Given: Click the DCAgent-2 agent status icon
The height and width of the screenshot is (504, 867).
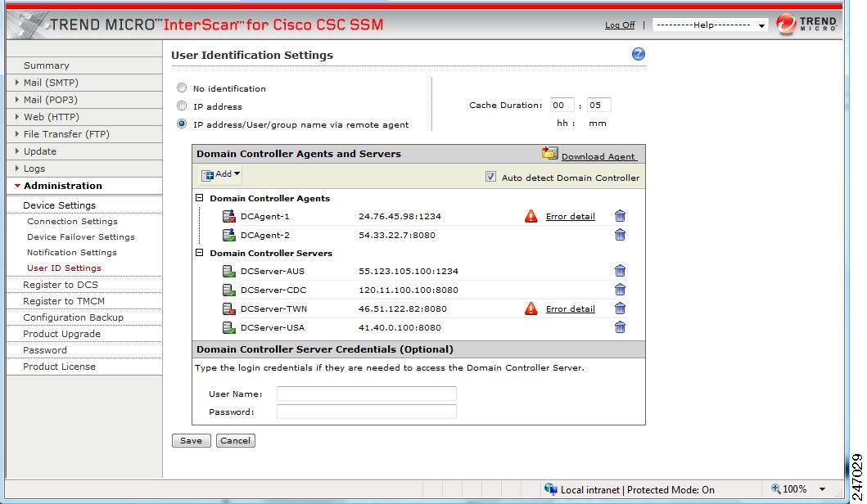Looking at the screenshot, I should [229, 235].
